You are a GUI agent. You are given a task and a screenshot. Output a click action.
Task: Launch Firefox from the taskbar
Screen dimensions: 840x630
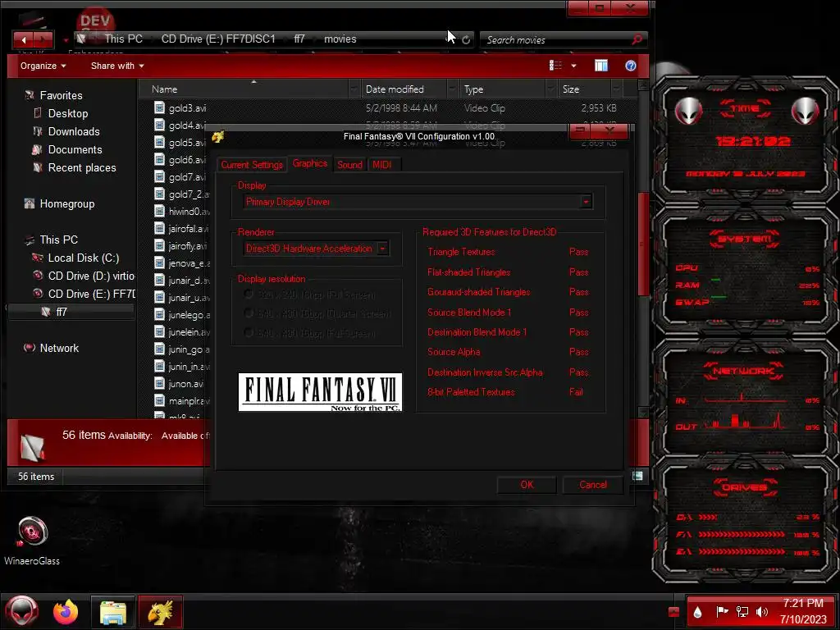(x=66, y=612)
